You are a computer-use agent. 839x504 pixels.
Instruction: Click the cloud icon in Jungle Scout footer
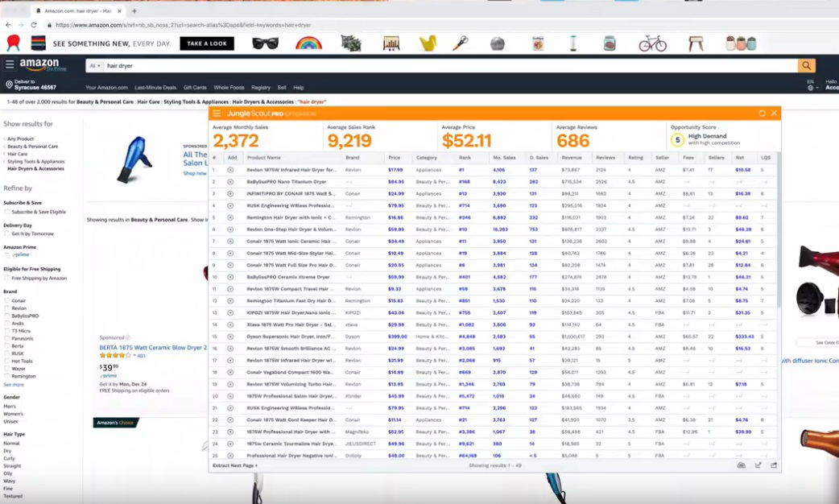pos(741,465)
